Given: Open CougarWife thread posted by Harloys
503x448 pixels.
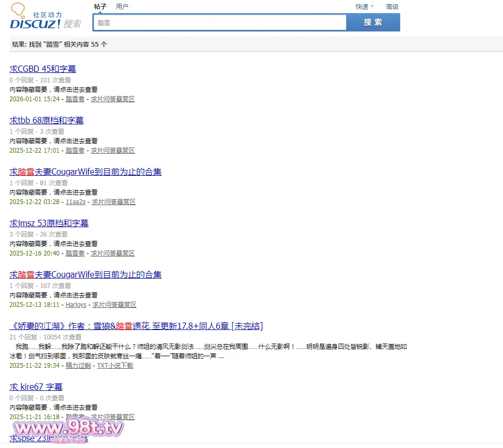Looking at the screenshot, I should point(85,275).
